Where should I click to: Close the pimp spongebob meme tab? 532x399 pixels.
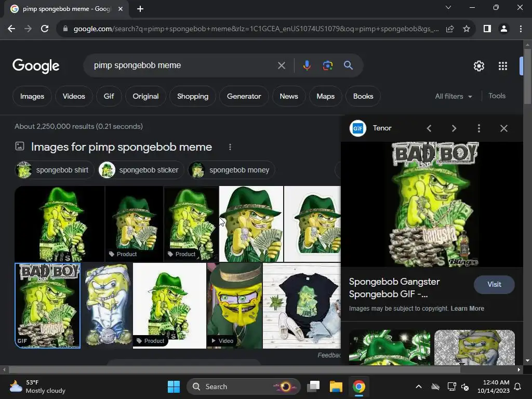click(121, 9)
